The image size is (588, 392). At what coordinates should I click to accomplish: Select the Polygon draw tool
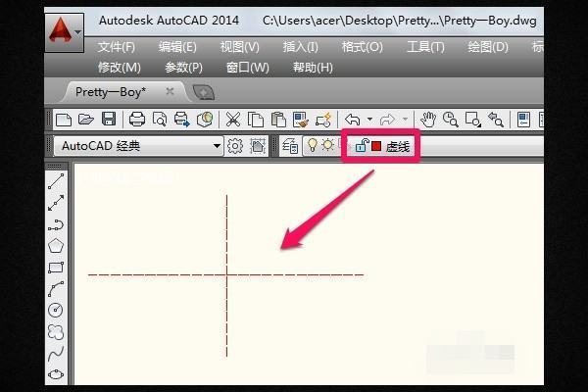click(x=57, y=245)
